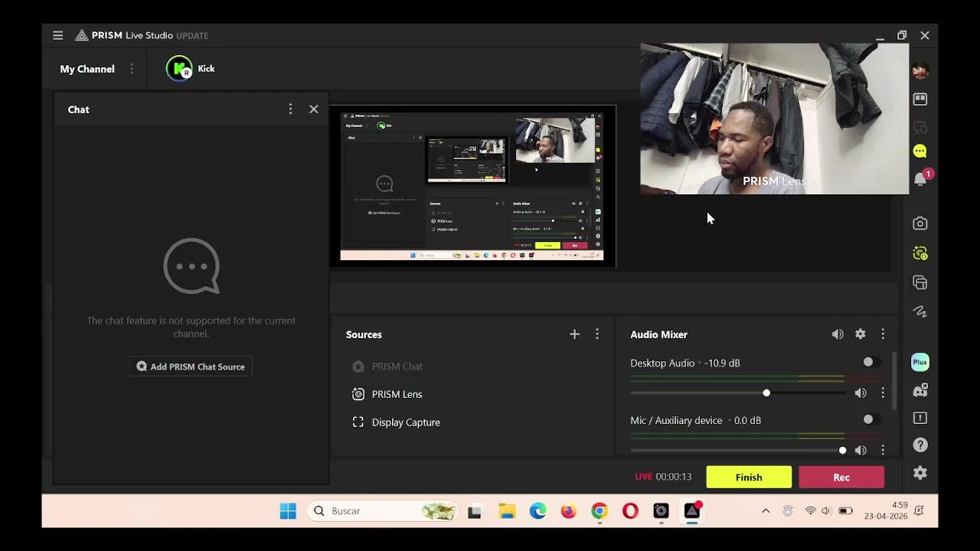This screenshot has height=551, width=980.
Task: Click the PRISM Chat source icon
Action: [x=358, y=367]
